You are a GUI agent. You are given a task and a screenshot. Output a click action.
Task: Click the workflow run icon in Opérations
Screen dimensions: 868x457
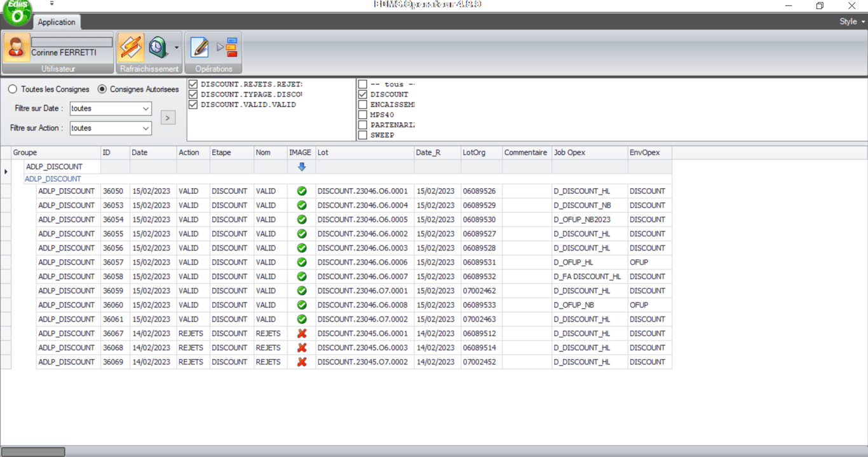click(x=227, y=48)
